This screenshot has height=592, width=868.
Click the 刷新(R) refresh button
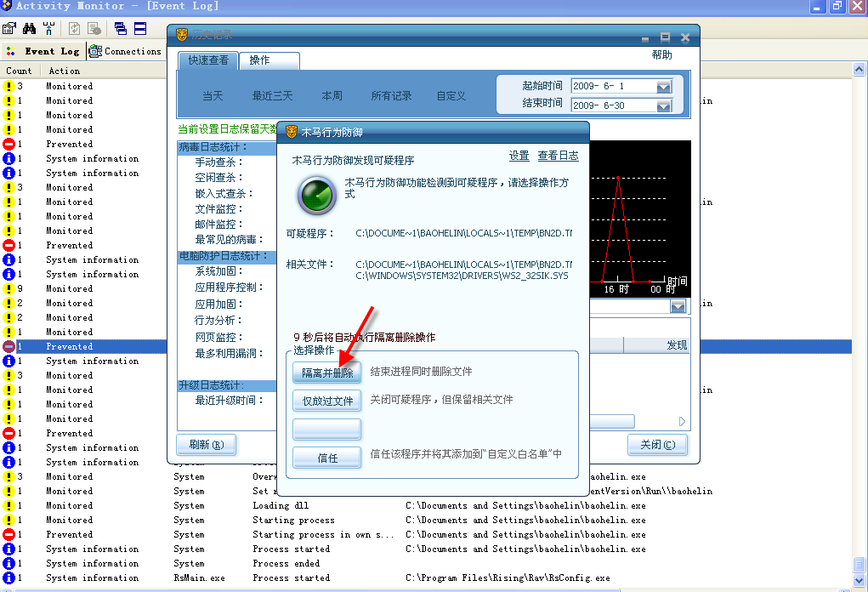[x=207, y=444]
